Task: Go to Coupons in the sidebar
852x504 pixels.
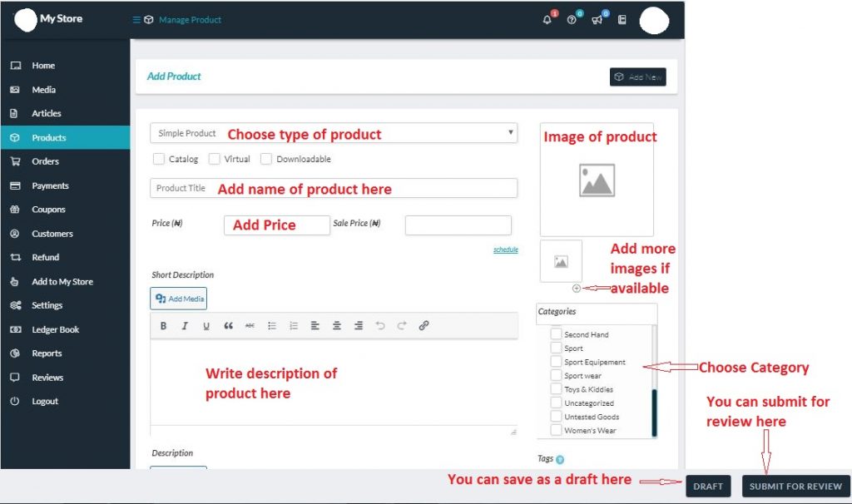Action: 48,210
